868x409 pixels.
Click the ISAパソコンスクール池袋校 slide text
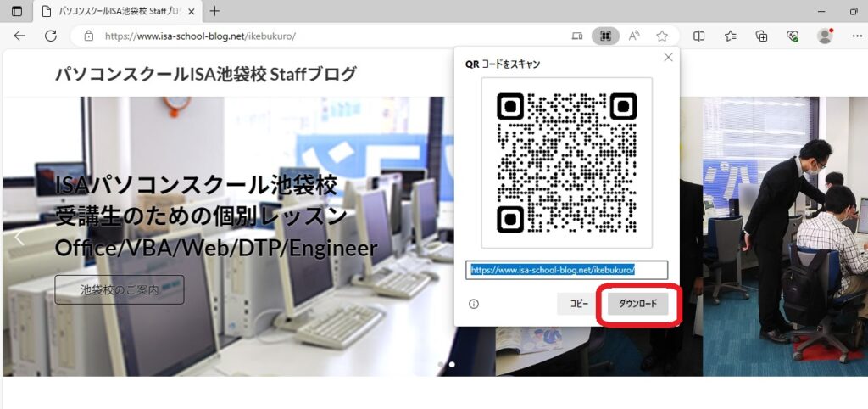click(x=196, y=186)
